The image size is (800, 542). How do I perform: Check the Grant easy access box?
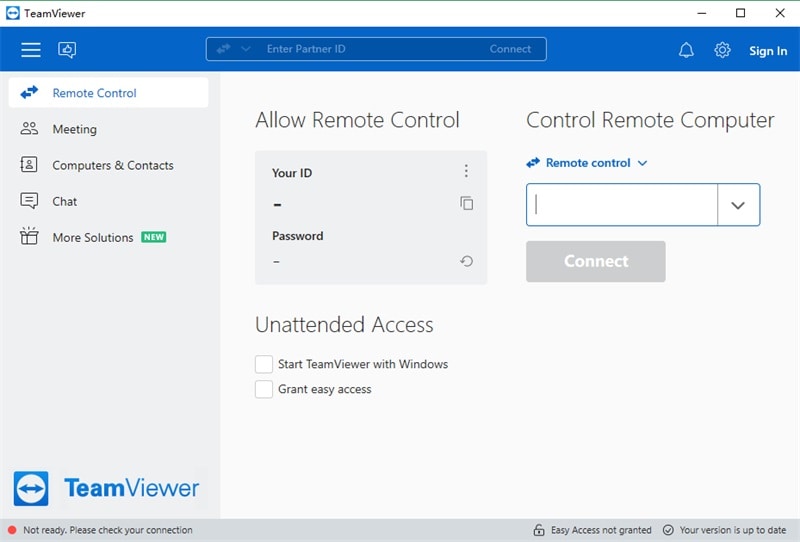[264, 389]
